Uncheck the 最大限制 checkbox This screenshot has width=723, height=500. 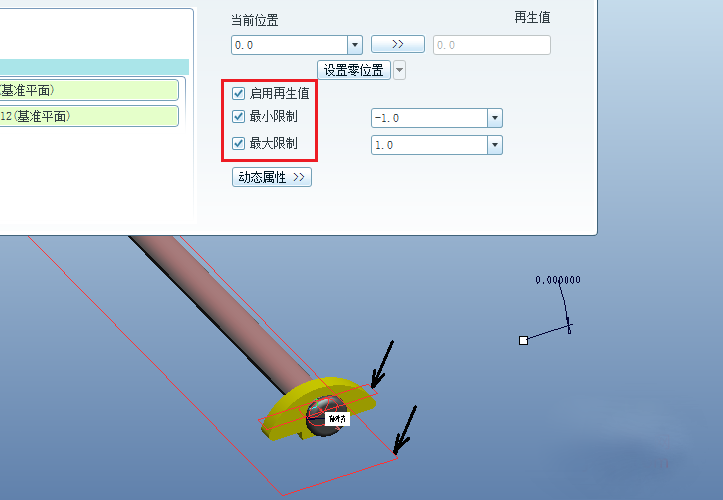pos(238,143)
